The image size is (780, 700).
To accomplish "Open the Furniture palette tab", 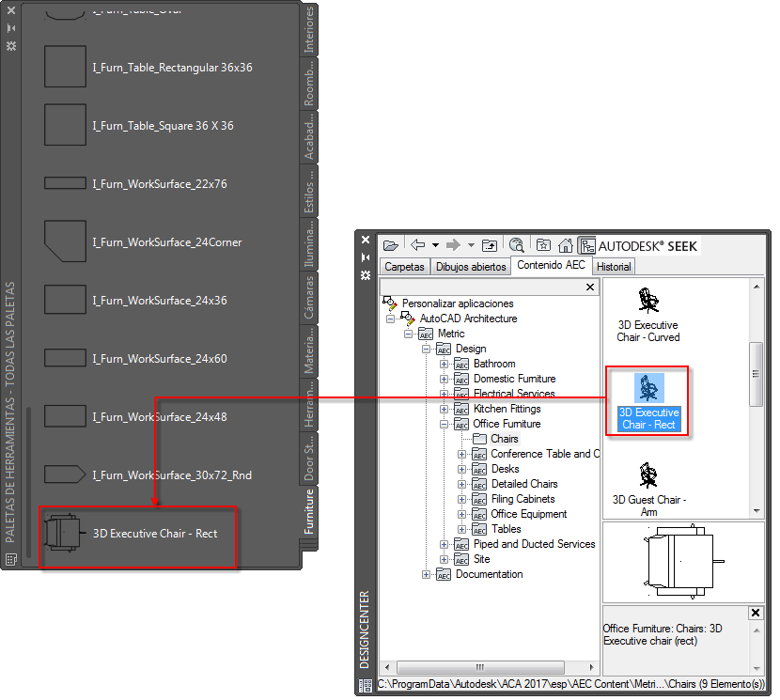I will pos(309,512).
